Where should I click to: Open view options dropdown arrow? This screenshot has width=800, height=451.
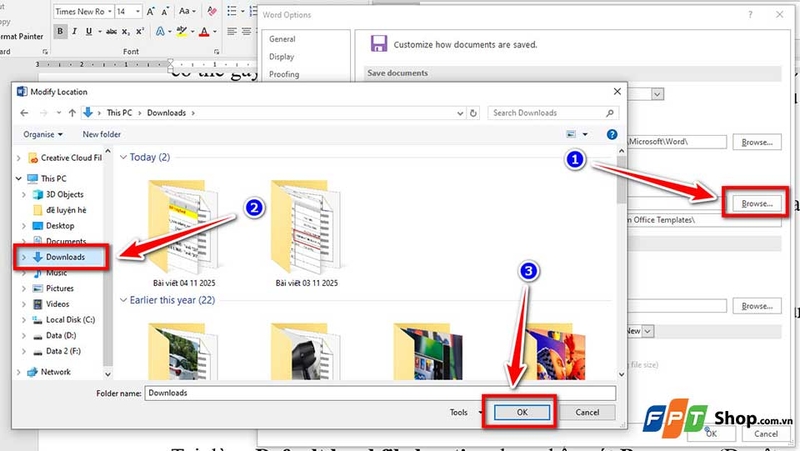tap(585, 134)
